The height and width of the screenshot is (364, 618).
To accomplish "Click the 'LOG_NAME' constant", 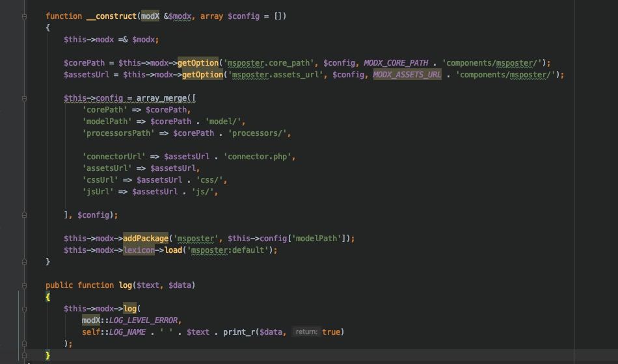I will pos(128,332).
